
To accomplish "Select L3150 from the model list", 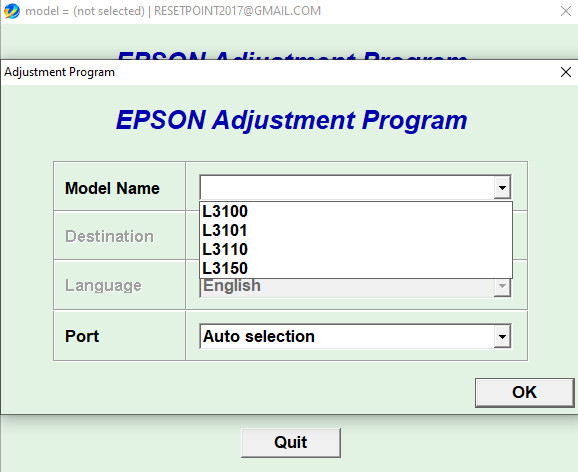I will click(x=356, y=268).
